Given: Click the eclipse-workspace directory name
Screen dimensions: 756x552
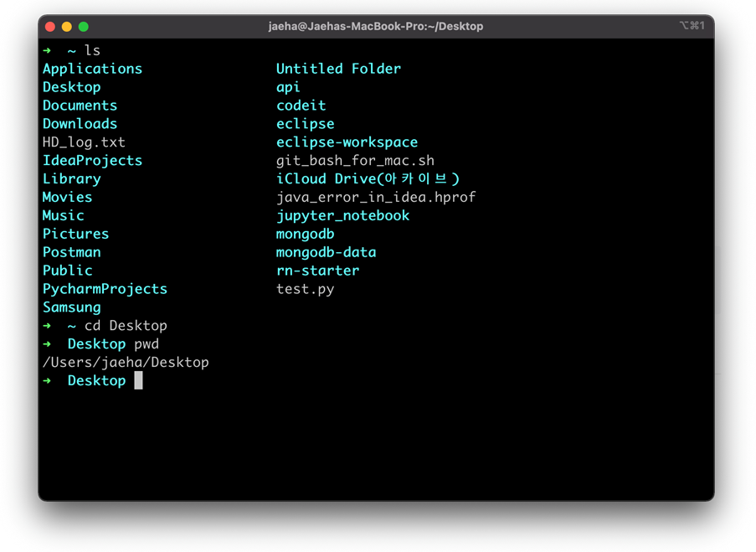Looking at the screenshot, I should point(347,142).
